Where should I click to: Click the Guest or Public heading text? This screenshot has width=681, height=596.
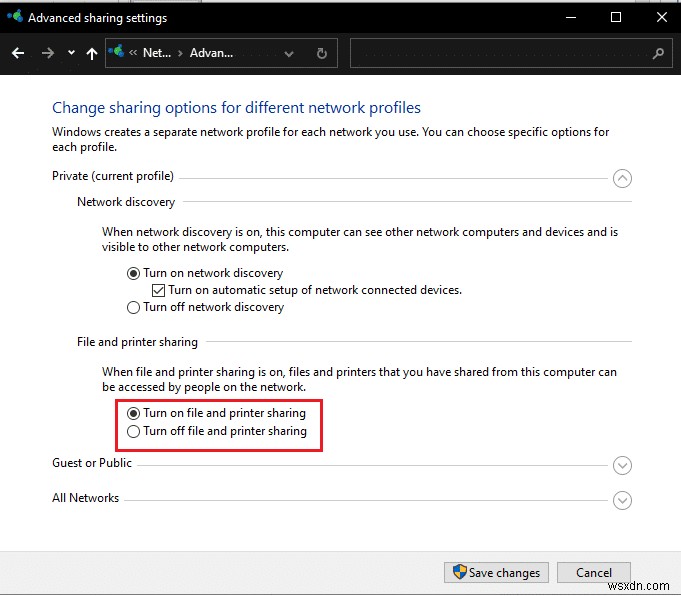tap(92, 463)
